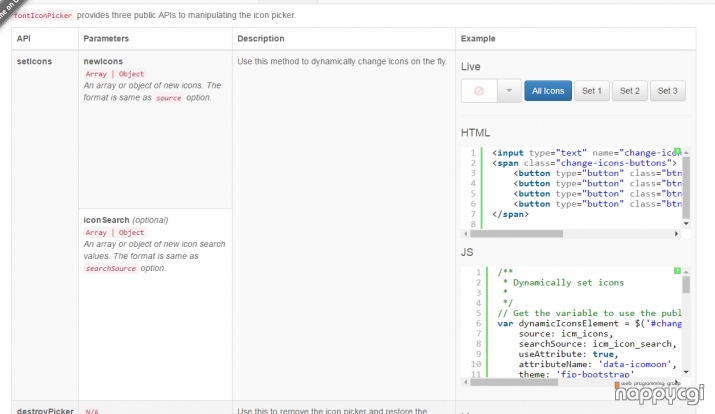This screenshot has height=414, width=715.
Task: Click JS code box horizontal scrollbar thumb
Action: pyautogui.click(x=514, y=382)
